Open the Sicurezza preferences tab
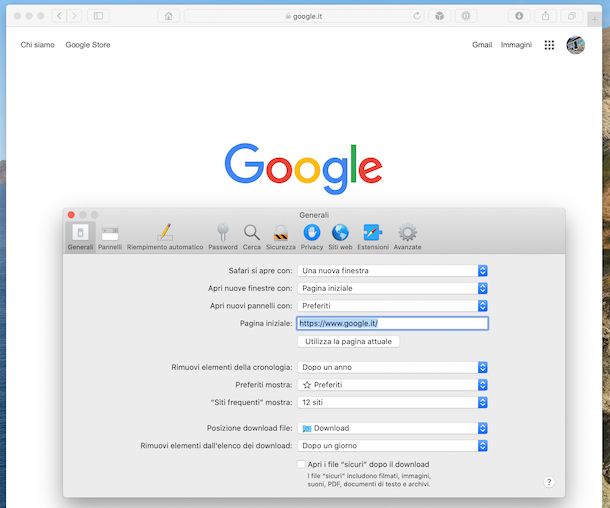The width and height of the screenshot is (610, 508). click(280, 237)
